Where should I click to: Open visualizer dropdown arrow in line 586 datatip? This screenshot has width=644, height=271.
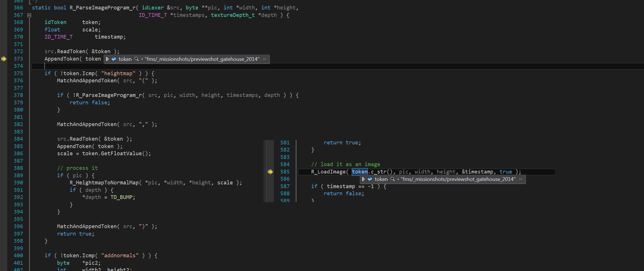[398, 180]
